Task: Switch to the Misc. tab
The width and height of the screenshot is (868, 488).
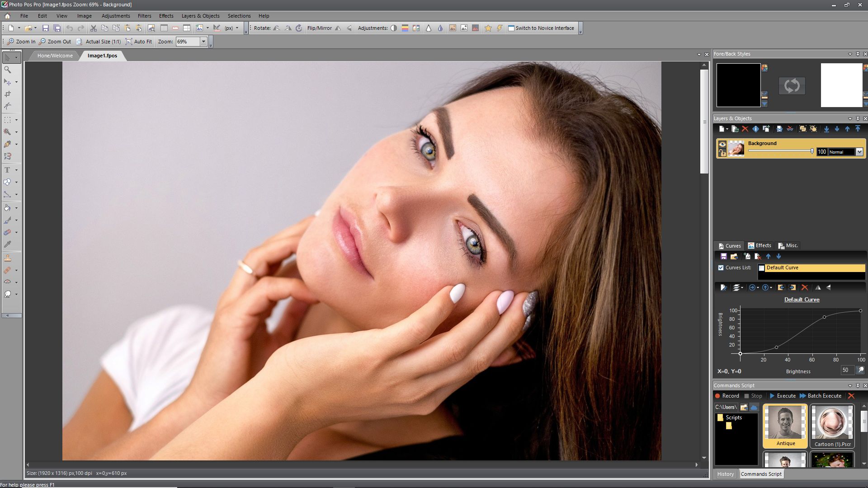Action: coord(788,245)
